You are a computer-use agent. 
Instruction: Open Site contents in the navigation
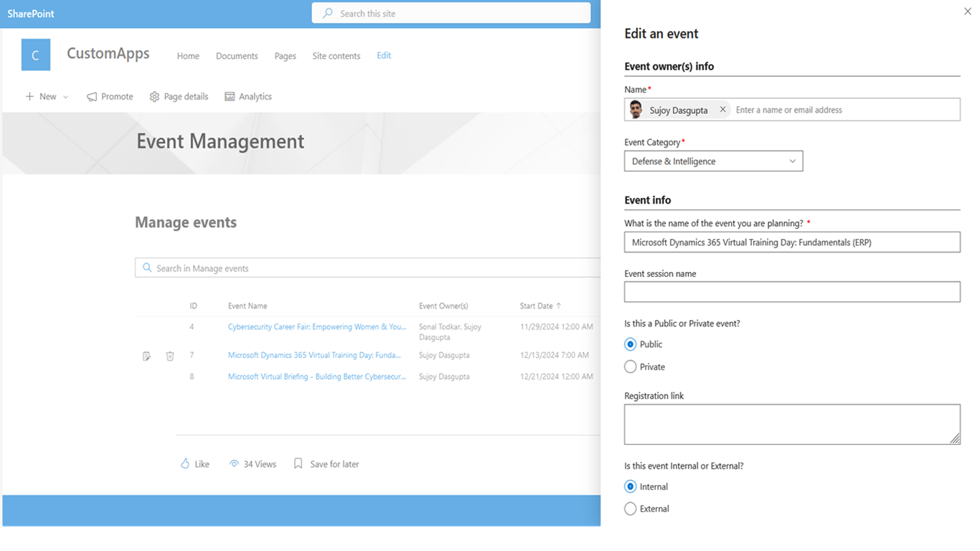[x=336, y=56]
